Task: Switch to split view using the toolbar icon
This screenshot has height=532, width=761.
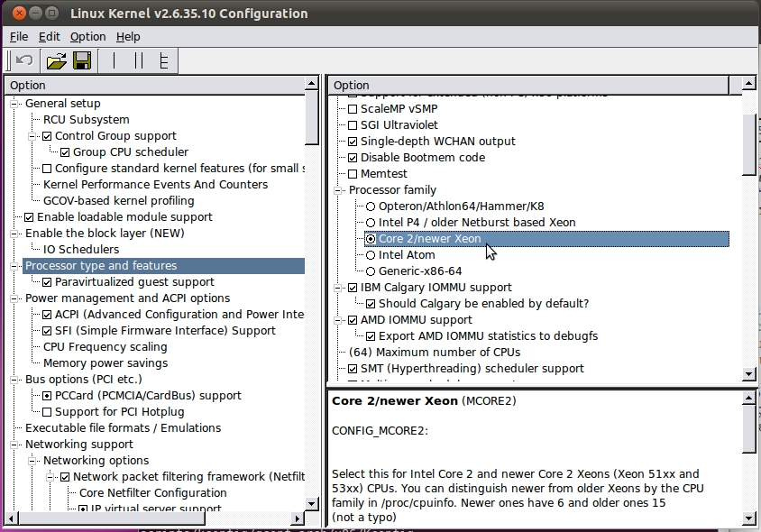Action: coord(141,59)
